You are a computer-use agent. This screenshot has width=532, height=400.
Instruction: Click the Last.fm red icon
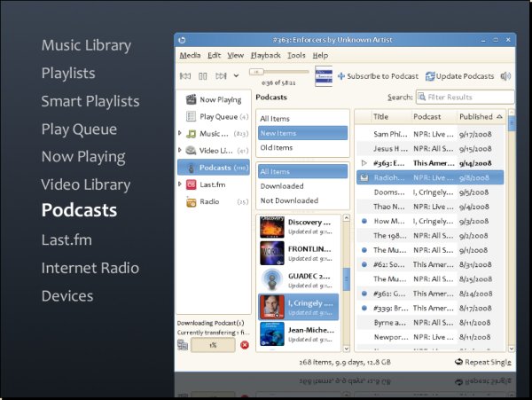point(191,184)
